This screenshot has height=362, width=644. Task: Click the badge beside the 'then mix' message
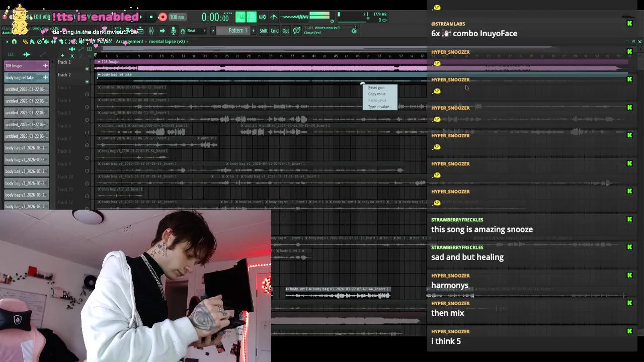click(x=629, y=303)
